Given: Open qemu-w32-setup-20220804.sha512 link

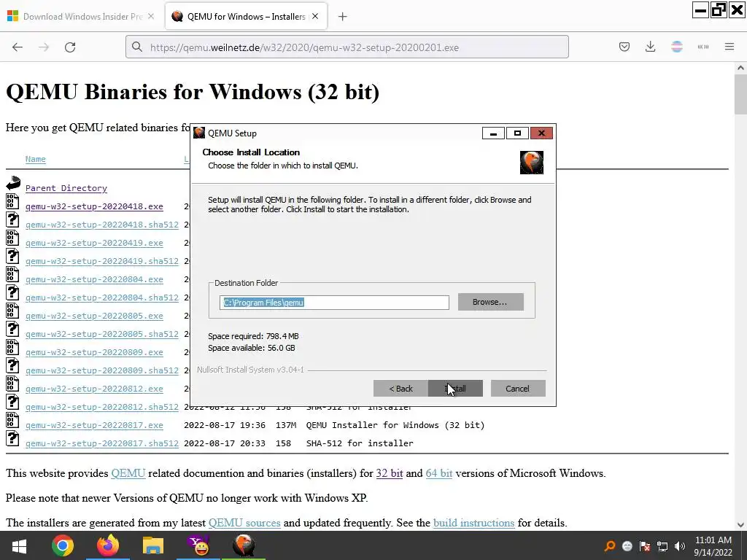Looking at the screenshot, I should click(102, 297).
